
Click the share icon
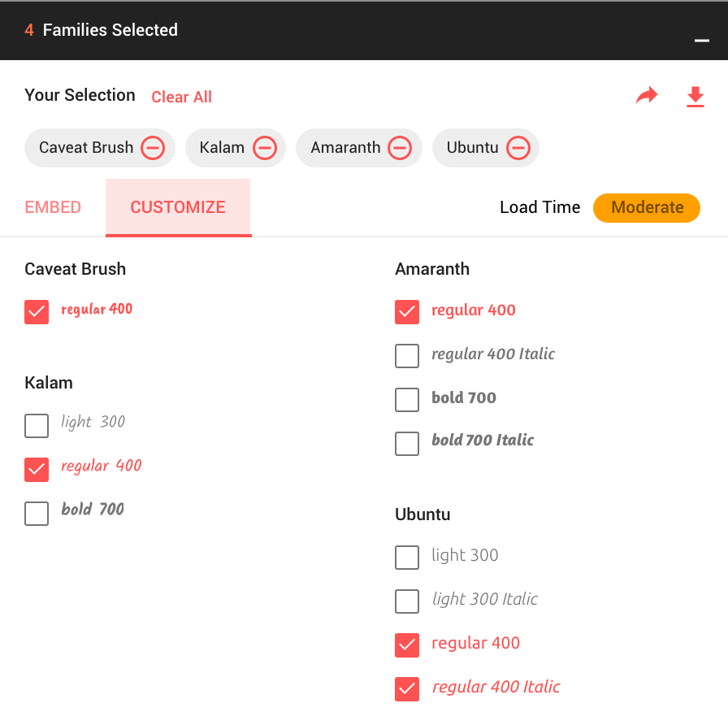[647, 95]
